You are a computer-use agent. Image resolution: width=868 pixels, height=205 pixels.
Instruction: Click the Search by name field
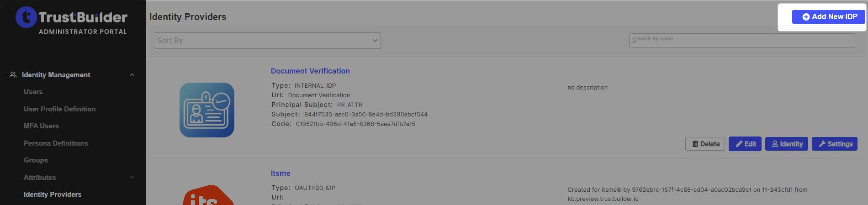[741, 40]
